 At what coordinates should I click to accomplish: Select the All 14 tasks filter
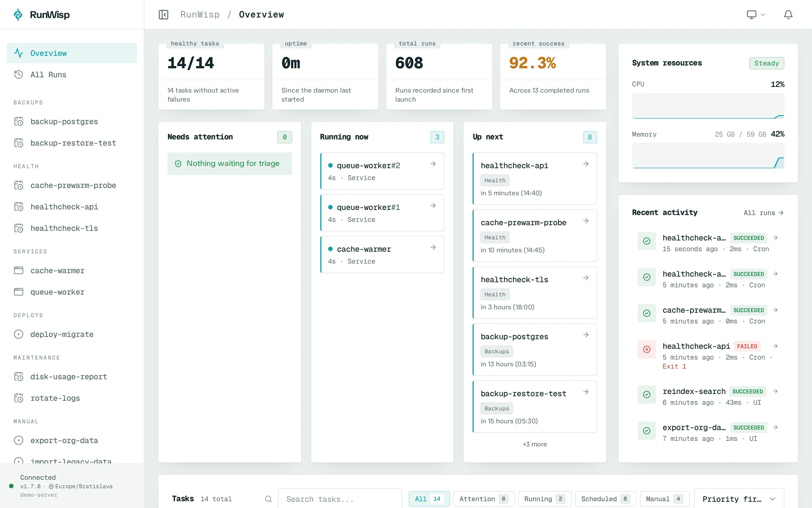(429, 499)
